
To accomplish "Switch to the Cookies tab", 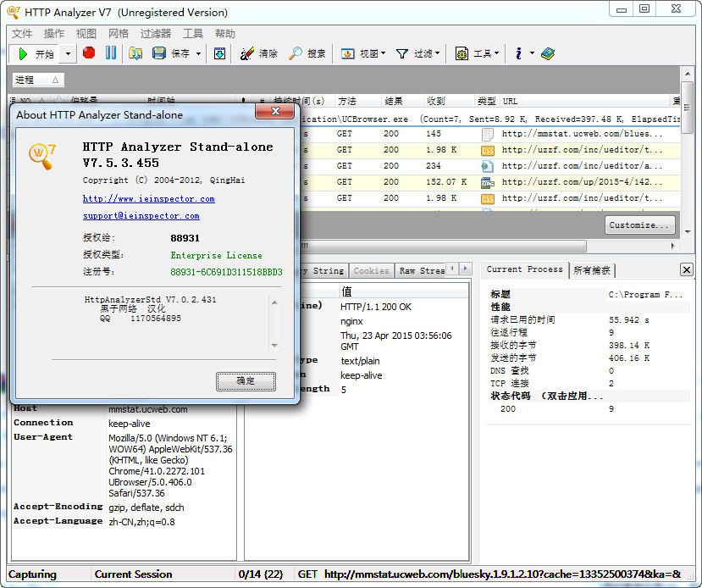I will (371, 271).
